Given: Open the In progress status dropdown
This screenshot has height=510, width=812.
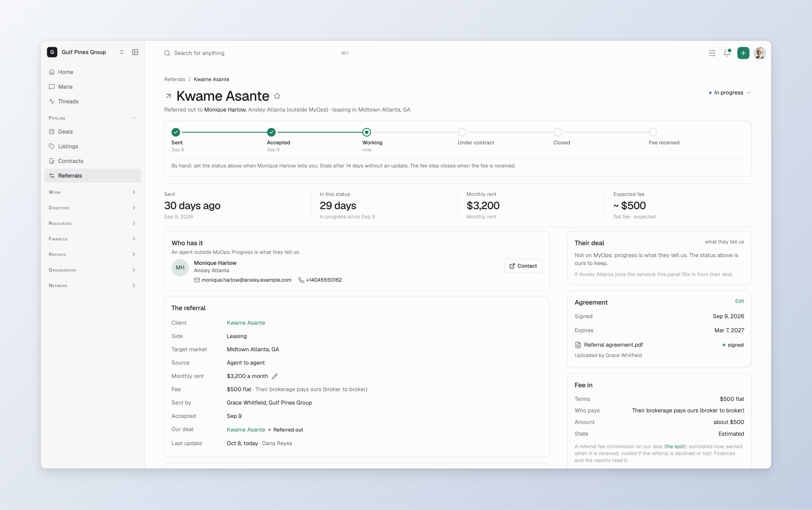Looking at the screenshot, I should coord(729,93).
